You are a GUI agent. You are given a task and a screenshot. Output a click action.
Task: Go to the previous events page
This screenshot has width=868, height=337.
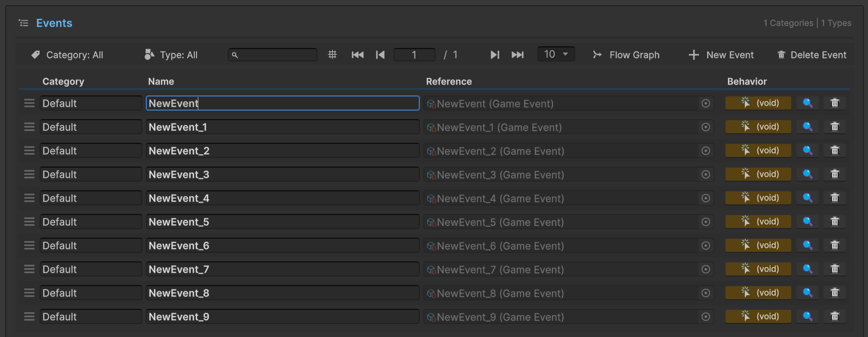tap(380, 55)
